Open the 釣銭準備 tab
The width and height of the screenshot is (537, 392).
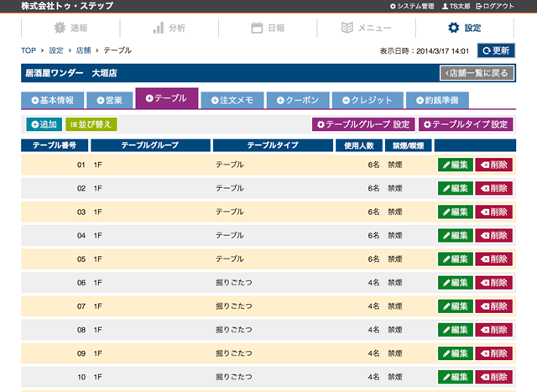[435, 101]
